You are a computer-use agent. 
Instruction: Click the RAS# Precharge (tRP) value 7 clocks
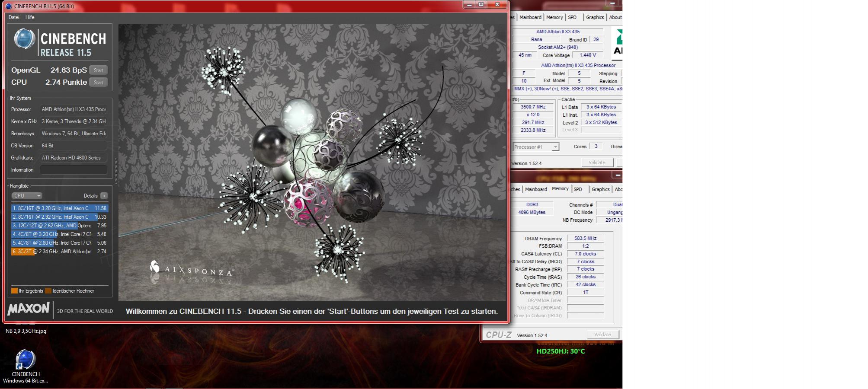point(586,269)
